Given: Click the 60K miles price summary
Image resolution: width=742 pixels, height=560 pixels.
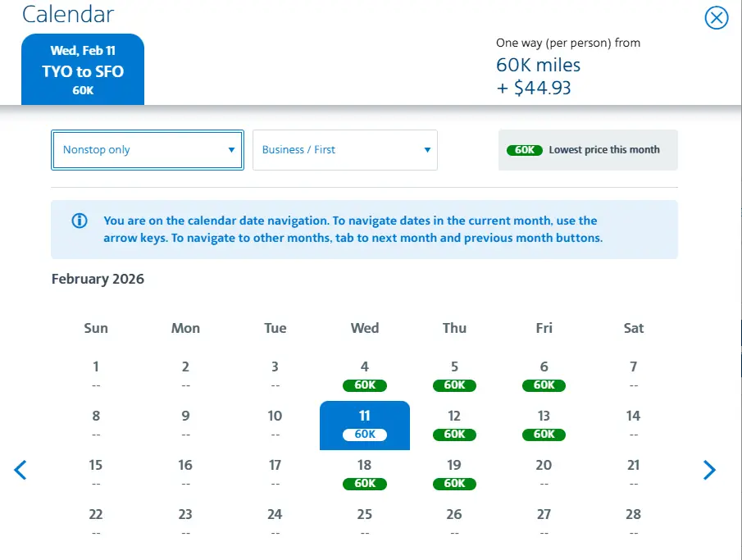Looking at the screenshot, I should tap(538, 65).
